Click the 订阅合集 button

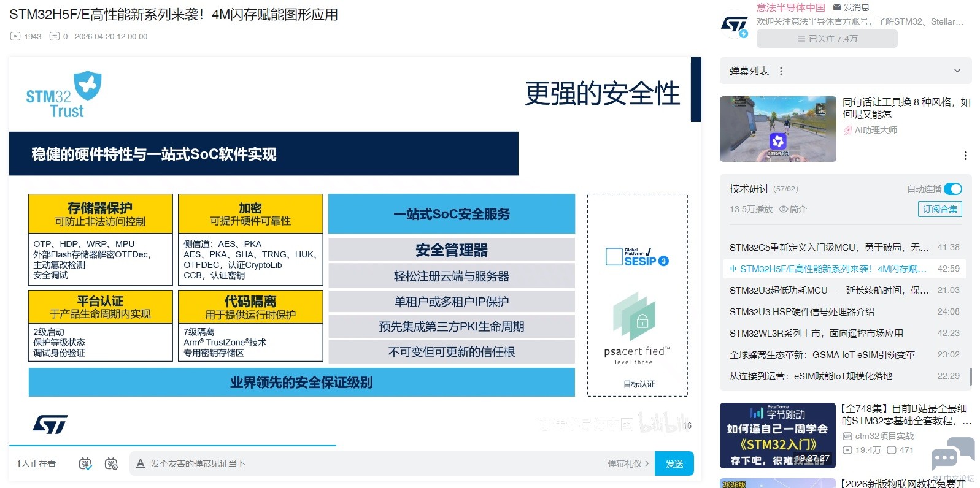(940, 209)
